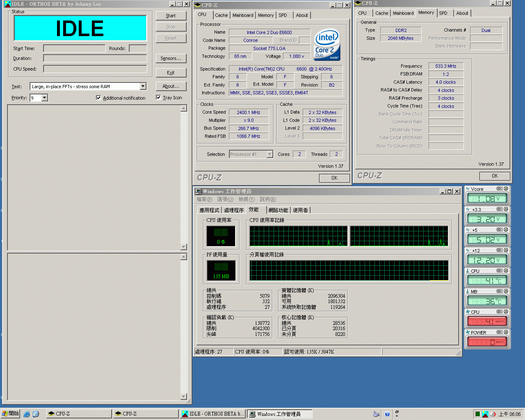This screenshot has height=420, width=525.
Task: Close the +12 voltage widget
Action: [x=506, y=250]
